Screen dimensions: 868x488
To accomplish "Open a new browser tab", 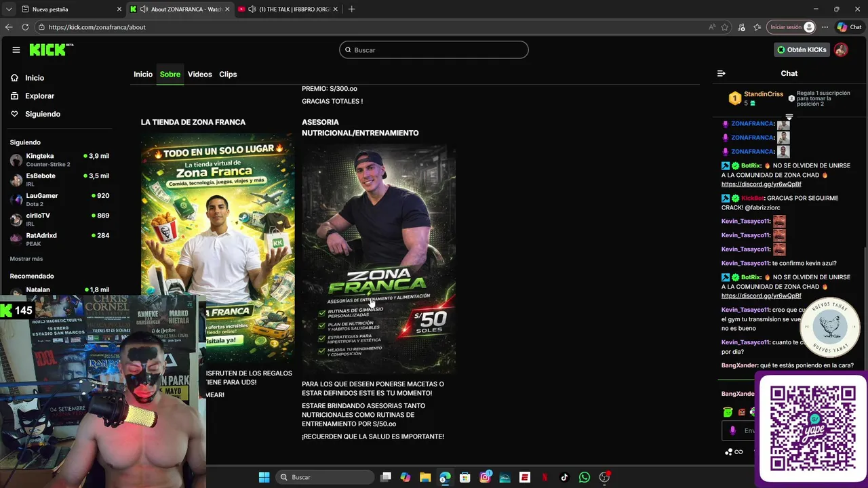I will pos(352,9).
